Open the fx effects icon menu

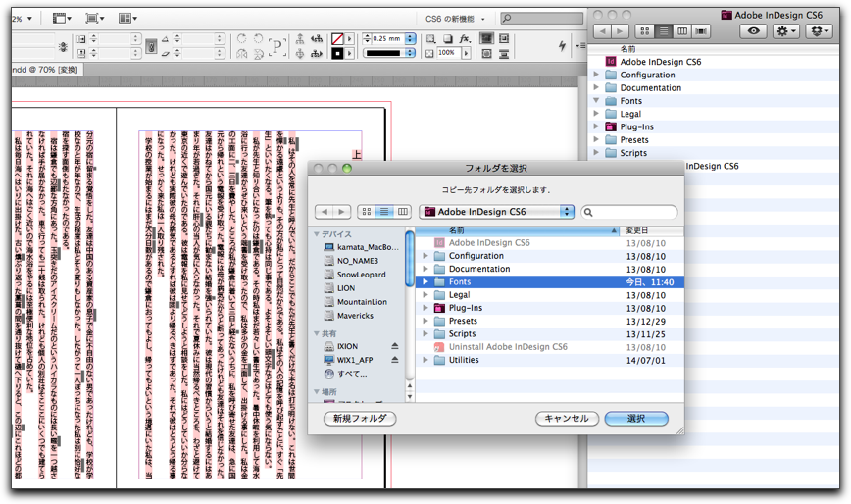(465, 39)
